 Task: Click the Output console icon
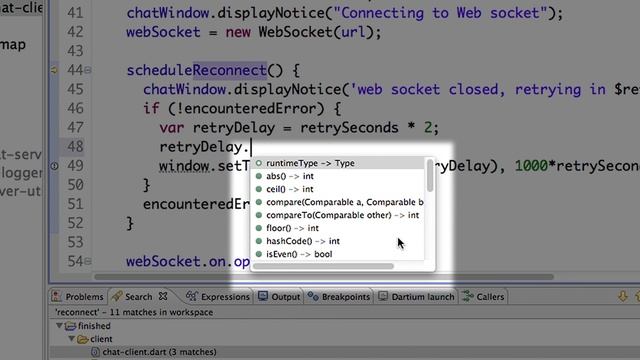(263, 296)
